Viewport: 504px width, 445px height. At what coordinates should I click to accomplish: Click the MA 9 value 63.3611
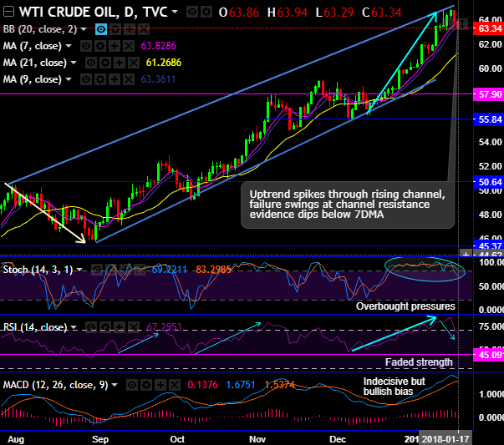(x=158, y=79)
